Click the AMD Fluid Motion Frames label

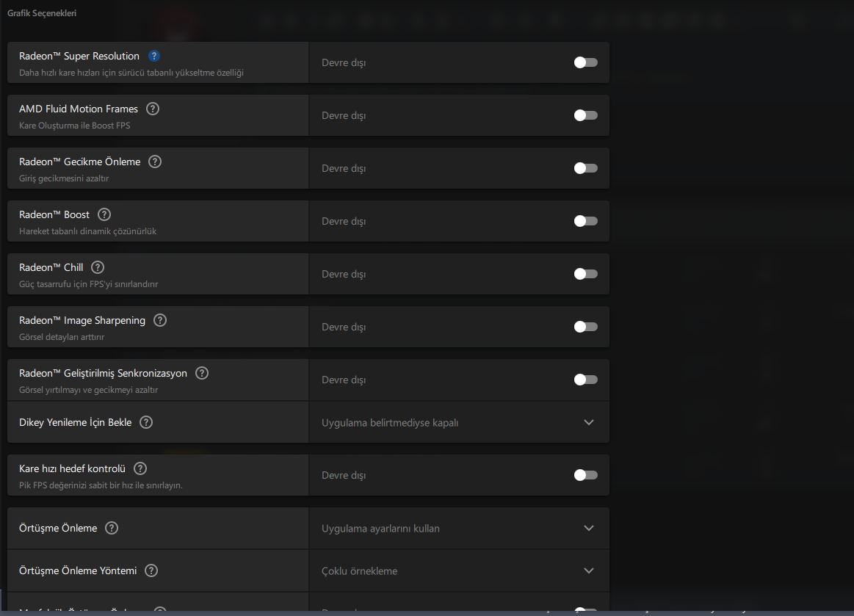pos(79,109)
